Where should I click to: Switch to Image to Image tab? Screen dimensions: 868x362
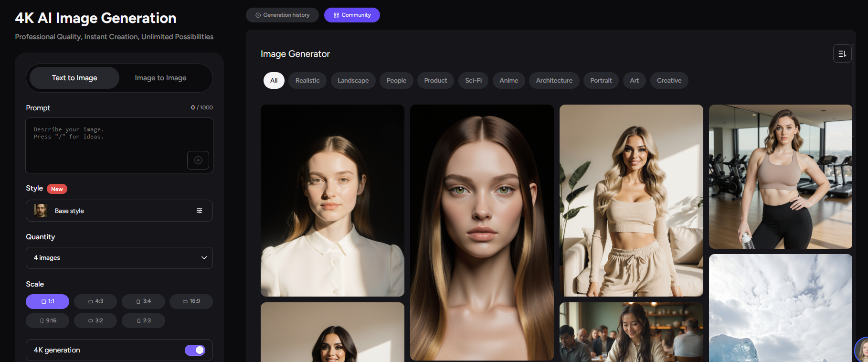point(160,78)
